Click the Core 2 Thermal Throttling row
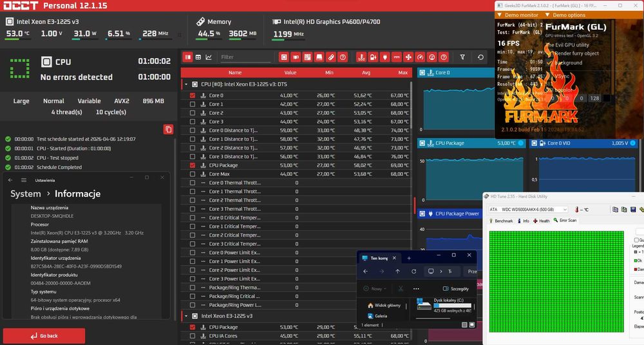Screen dimensions: 644x345 pos(296,201)
